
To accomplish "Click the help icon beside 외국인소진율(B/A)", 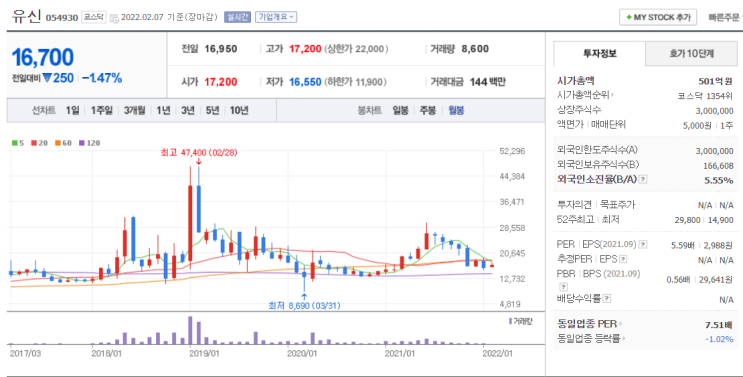I will 643,180.
